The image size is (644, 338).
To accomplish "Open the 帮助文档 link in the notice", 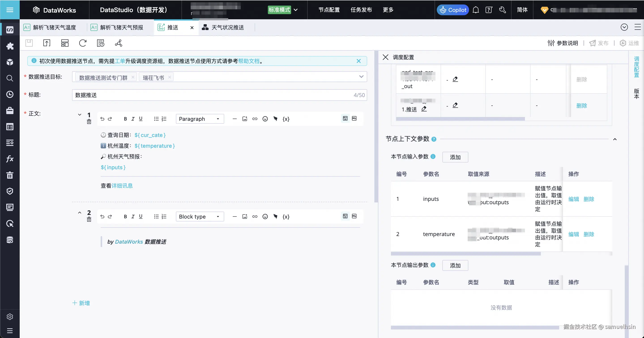I will 249,61.
